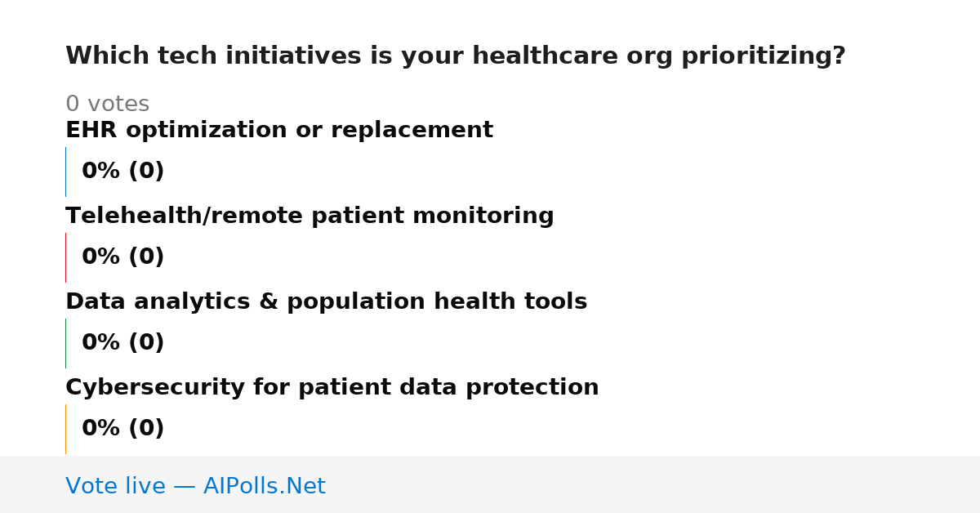Click the gray footer bar area
Viewport: 980px width, 513px height.
[x=490, y=484]
